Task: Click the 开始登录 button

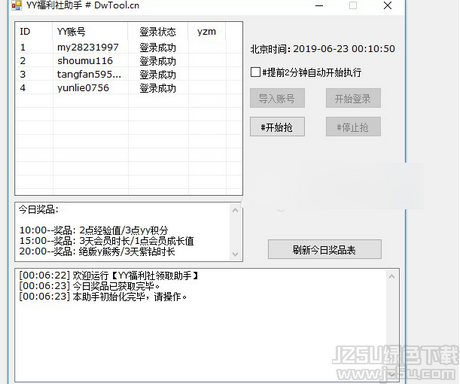Action: [353, 98]
